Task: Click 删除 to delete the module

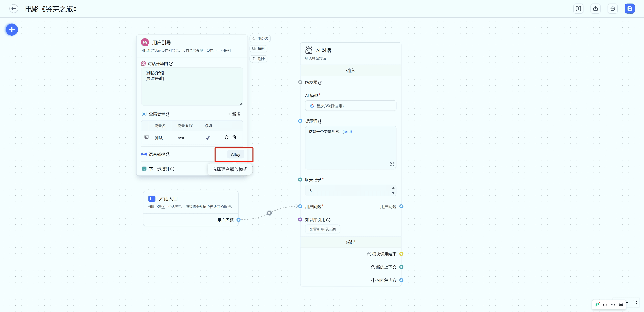Action: coord(259,59)
